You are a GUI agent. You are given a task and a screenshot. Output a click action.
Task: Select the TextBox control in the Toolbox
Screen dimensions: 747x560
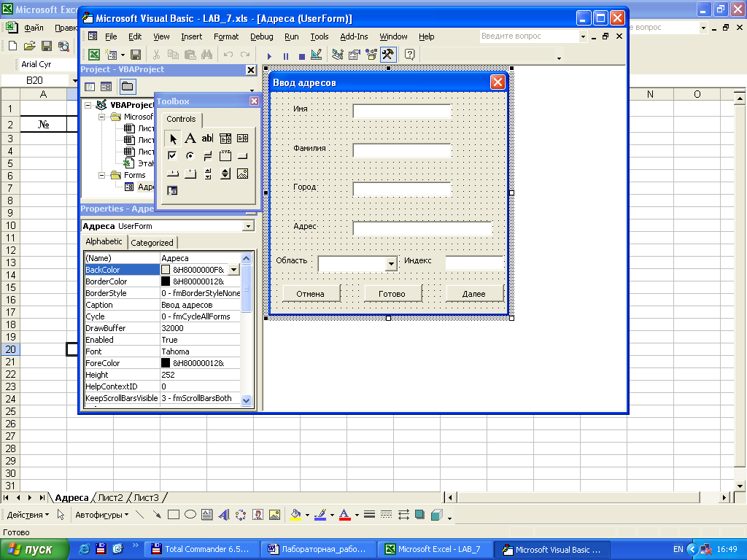(x=207, y=139)
